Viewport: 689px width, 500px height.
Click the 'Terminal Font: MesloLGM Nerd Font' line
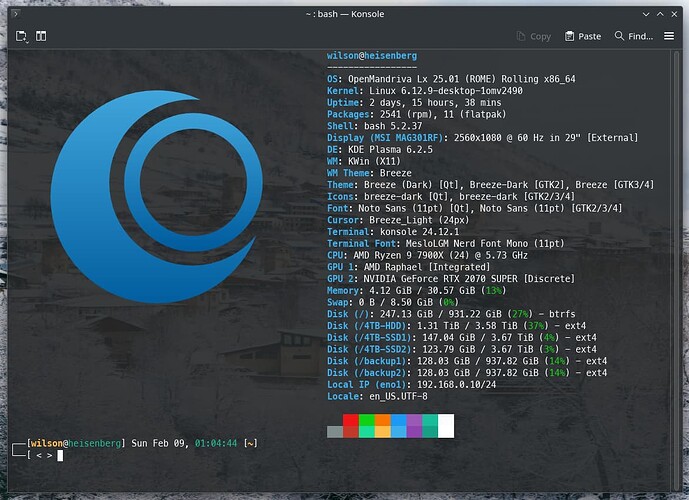(446, 244)
